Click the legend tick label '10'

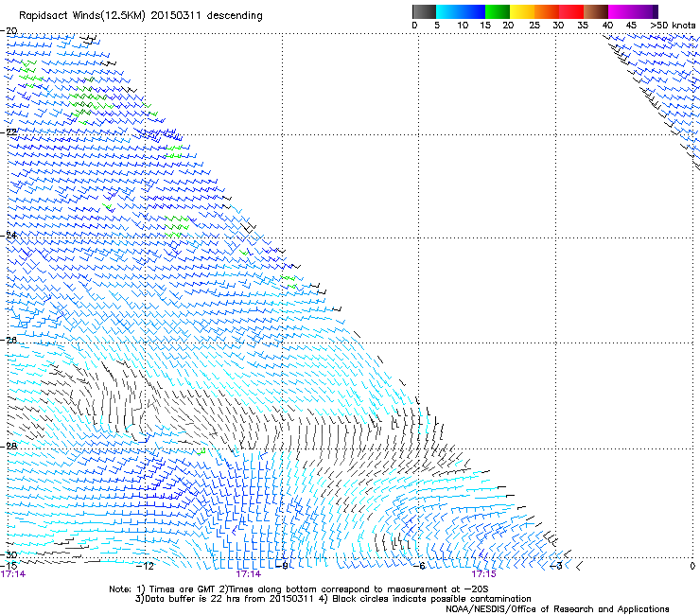pos(463,26)
